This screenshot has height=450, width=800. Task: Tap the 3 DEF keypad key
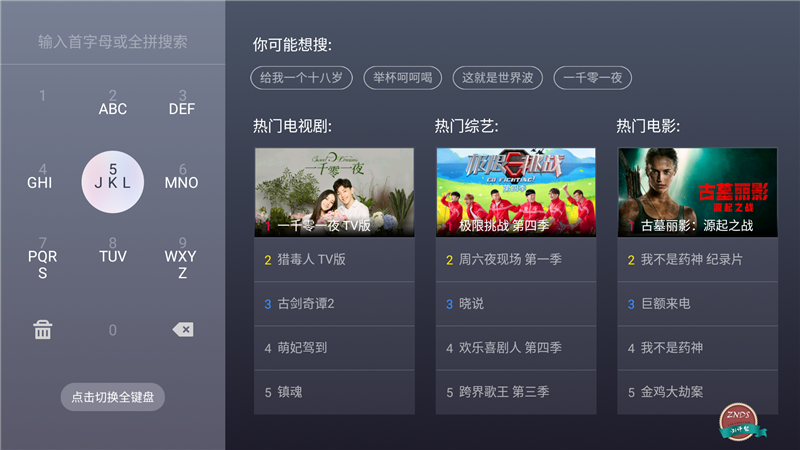pos(182,103)
